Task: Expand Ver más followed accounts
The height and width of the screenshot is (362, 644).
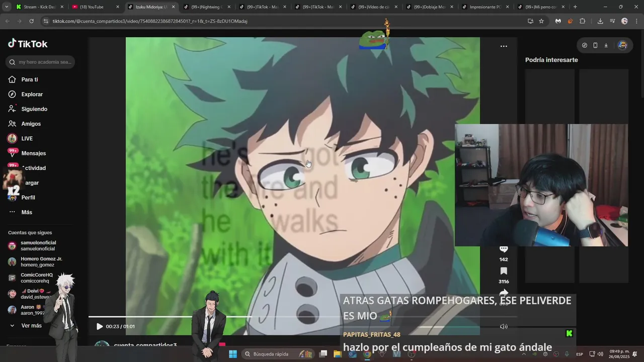Action: 31,326
